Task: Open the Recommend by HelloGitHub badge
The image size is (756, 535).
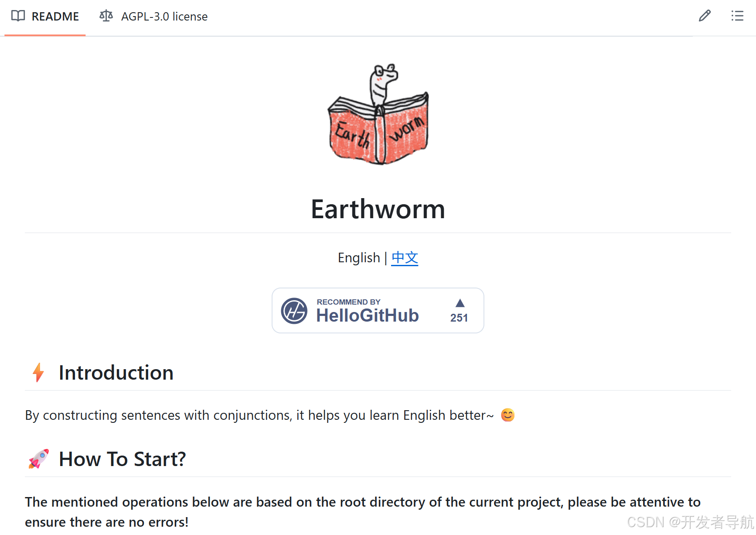Action: [x=378, y=311]
